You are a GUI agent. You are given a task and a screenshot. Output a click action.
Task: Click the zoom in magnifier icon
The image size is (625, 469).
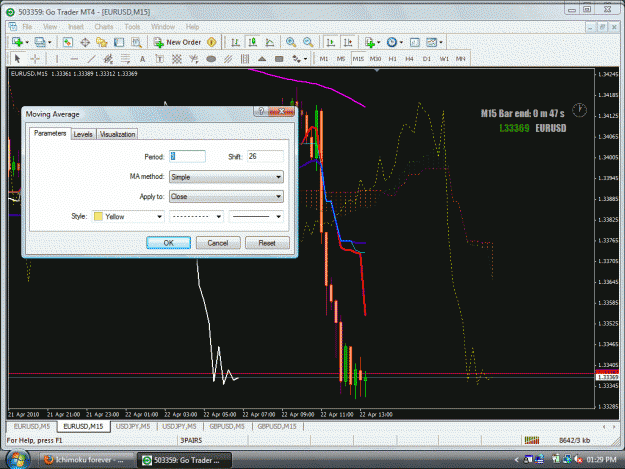pos(291,42)
